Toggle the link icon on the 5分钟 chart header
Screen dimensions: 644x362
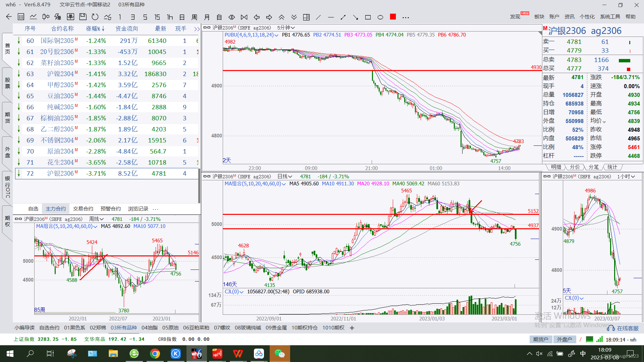207,27
